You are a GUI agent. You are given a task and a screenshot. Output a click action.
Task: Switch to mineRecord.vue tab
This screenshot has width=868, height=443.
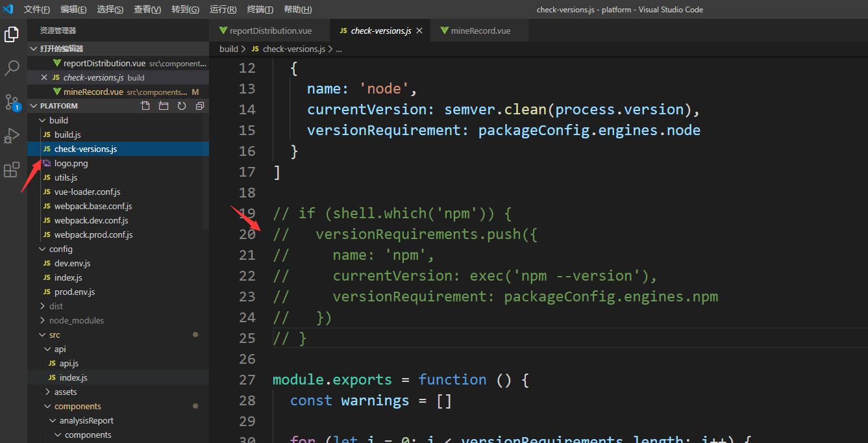[x=480, y=31]
